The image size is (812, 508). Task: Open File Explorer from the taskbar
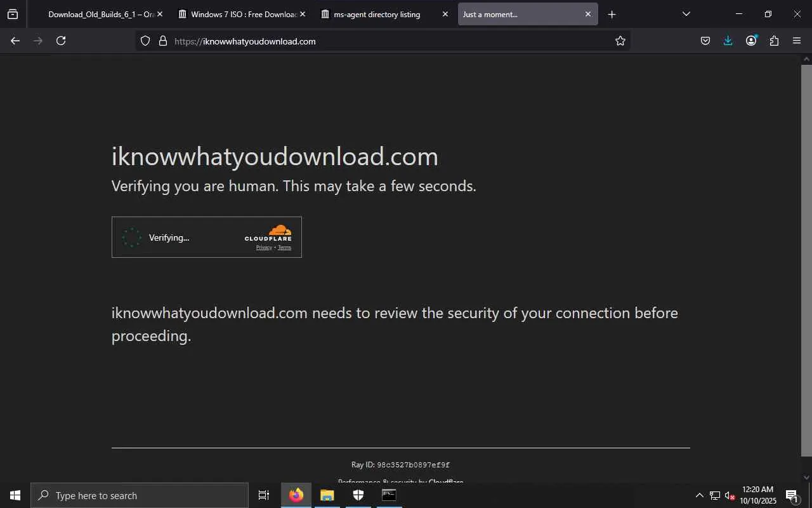[x=327, y=495]
